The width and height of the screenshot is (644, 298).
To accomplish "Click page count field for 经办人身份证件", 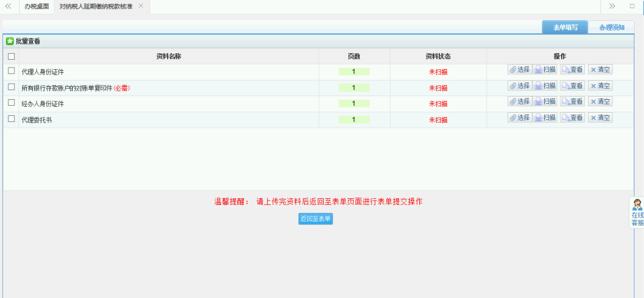I will coord(354,104).
